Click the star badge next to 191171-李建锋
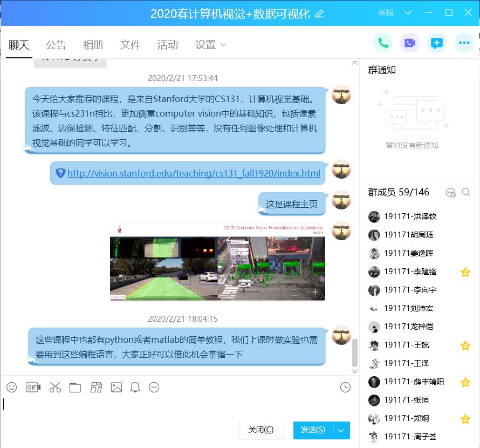480x448 pixels. click(x=465, y=272)
